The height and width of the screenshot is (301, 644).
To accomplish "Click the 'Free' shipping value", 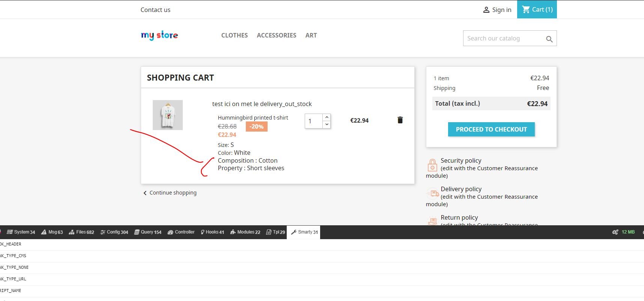I will [x=543, y=88].
